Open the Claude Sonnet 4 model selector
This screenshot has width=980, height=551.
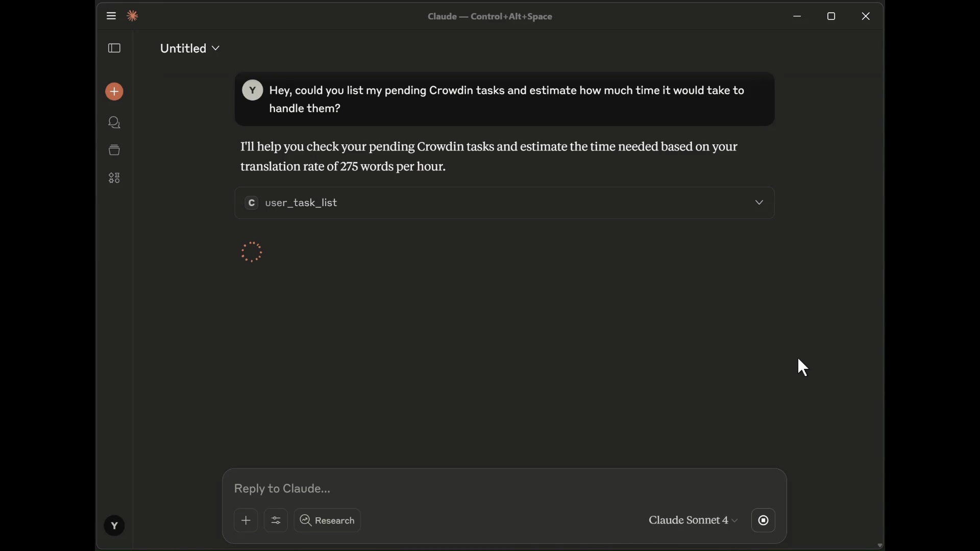[x=693, y=521]
